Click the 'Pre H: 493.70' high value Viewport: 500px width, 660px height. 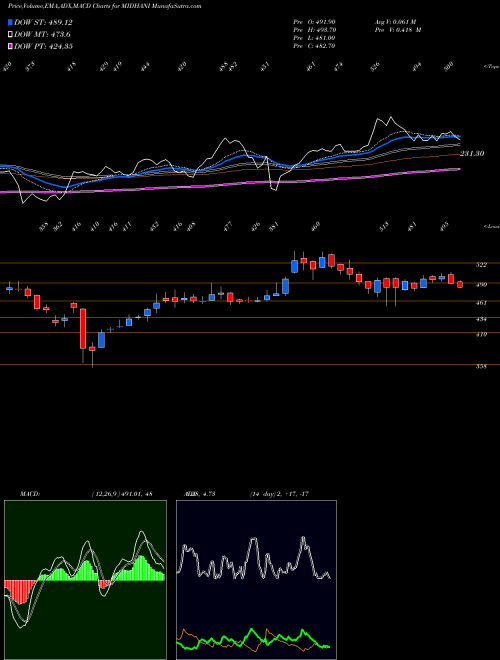(x=314, y=30)
